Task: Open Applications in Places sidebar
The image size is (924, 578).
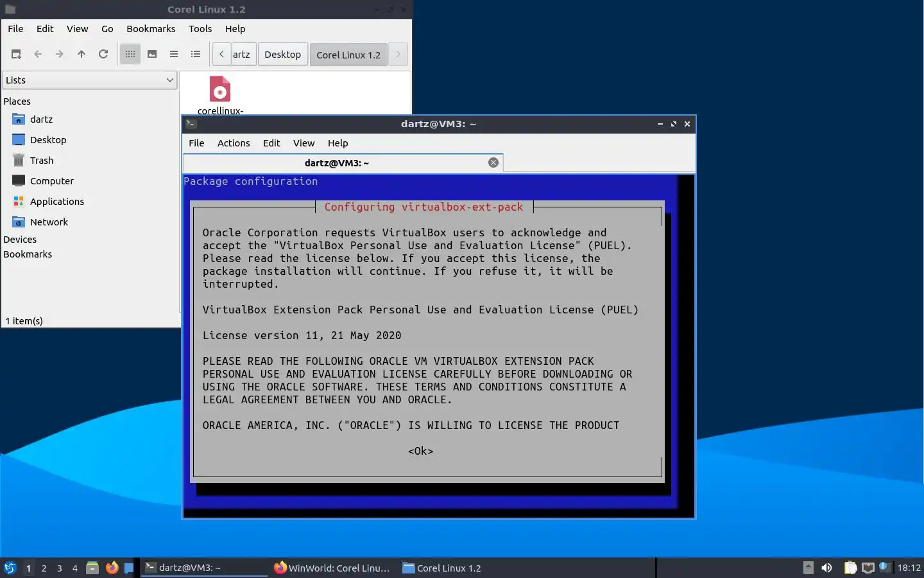Action: 57,202
